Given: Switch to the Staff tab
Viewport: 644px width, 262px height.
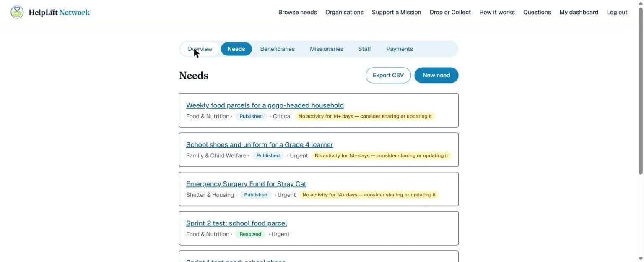Looking at the screenshot, I should pyautogui.click(x=365, y=49).
